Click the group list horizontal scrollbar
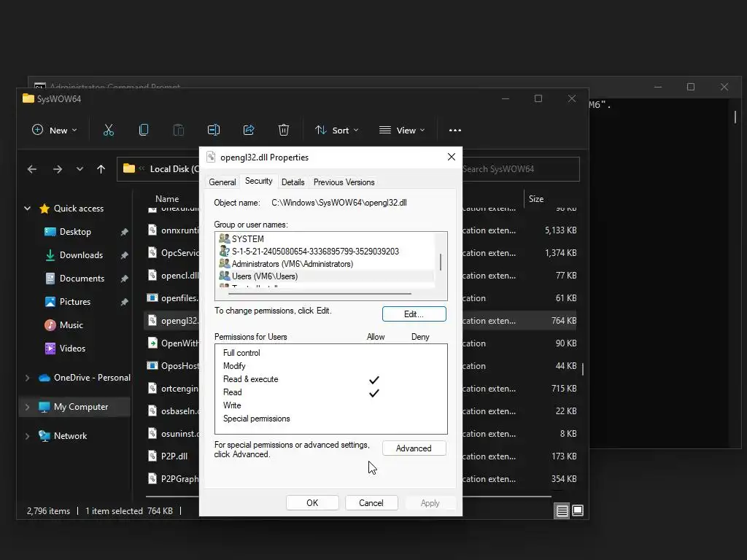The width and height of the screenshot is (747, 560). click(320, 295)
